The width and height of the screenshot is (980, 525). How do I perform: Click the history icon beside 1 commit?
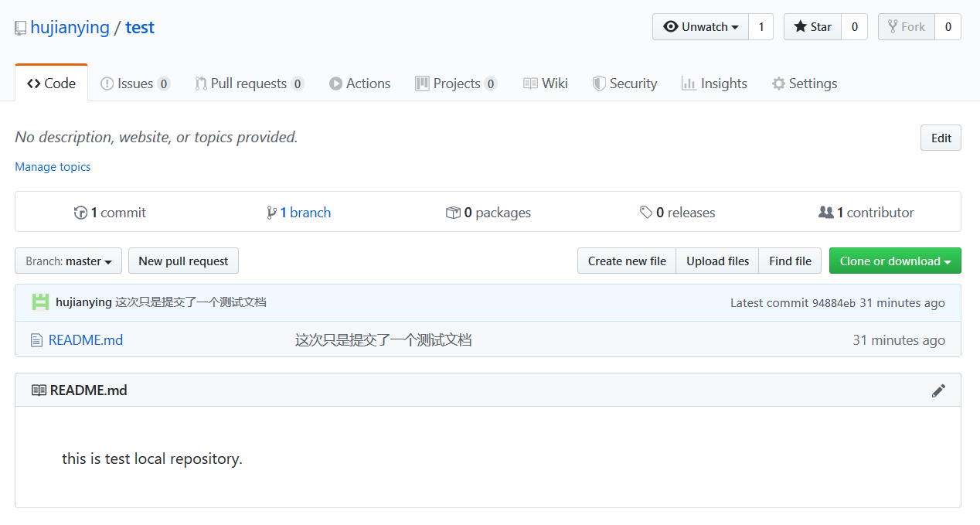80,213
